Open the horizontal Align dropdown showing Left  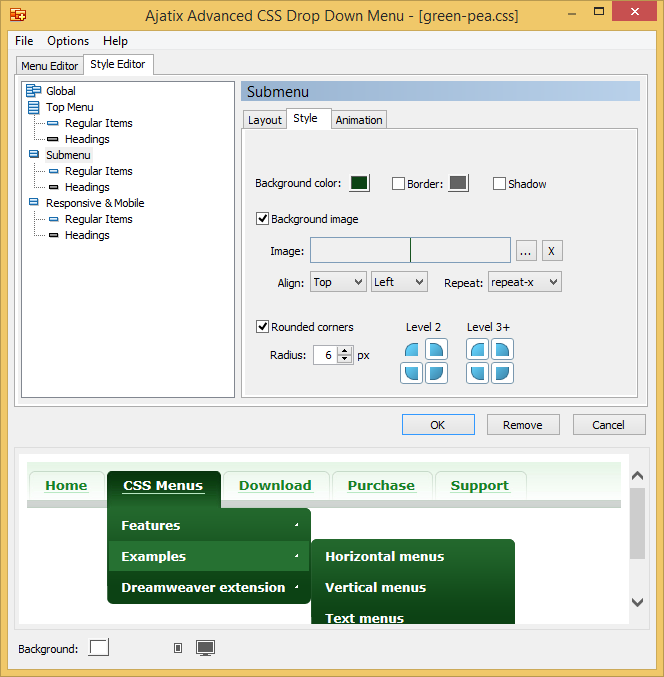399,282
